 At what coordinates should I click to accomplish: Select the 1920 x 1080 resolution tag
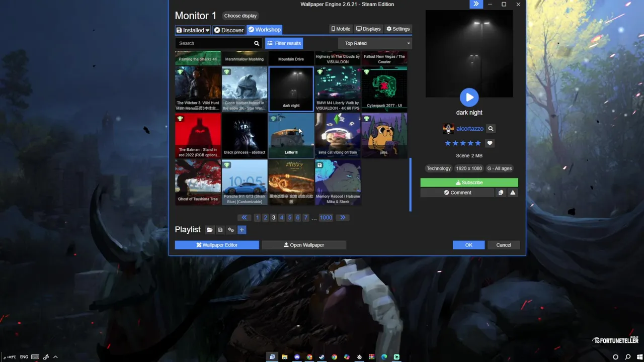[469, 168]
